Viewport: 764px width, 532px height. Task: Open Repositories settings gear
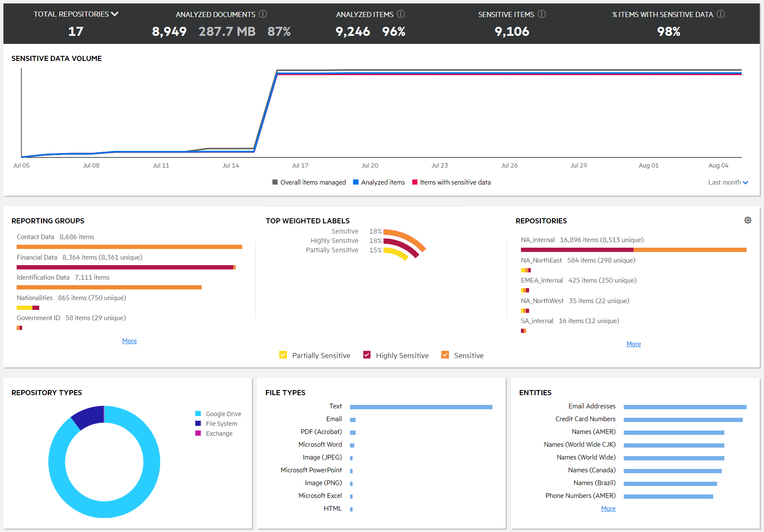(748, 220)
